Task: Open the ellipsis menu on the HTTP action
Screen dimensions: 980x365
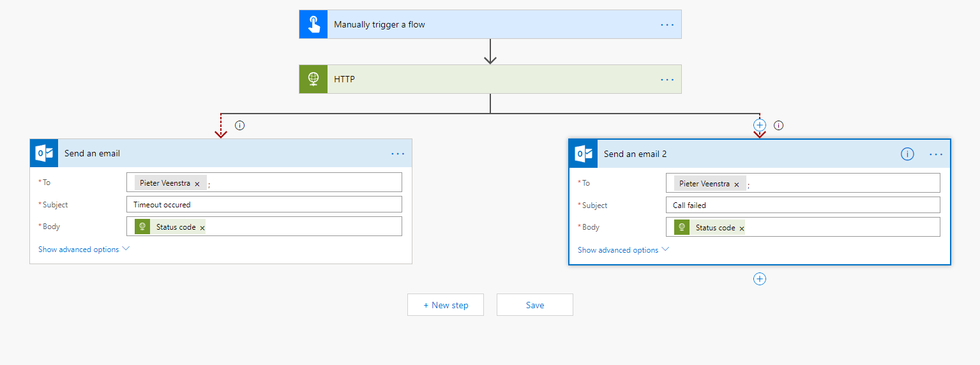Action: pos(667,79)
